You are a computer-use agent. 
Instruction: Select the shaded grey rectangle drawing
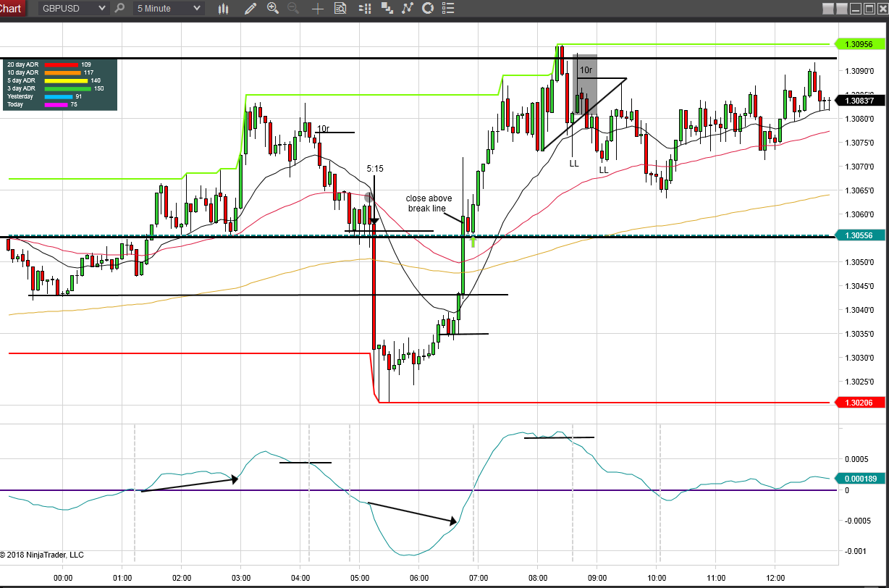coord(585,84)
